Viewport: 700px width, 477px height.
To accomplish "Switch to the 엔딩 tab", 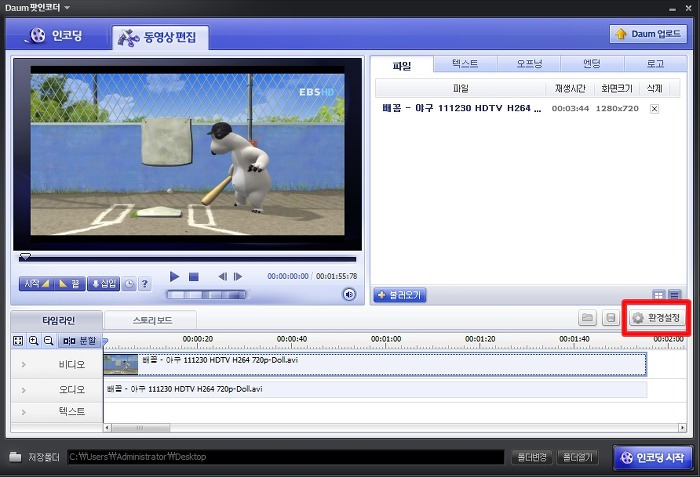I will tap(592, 63).
